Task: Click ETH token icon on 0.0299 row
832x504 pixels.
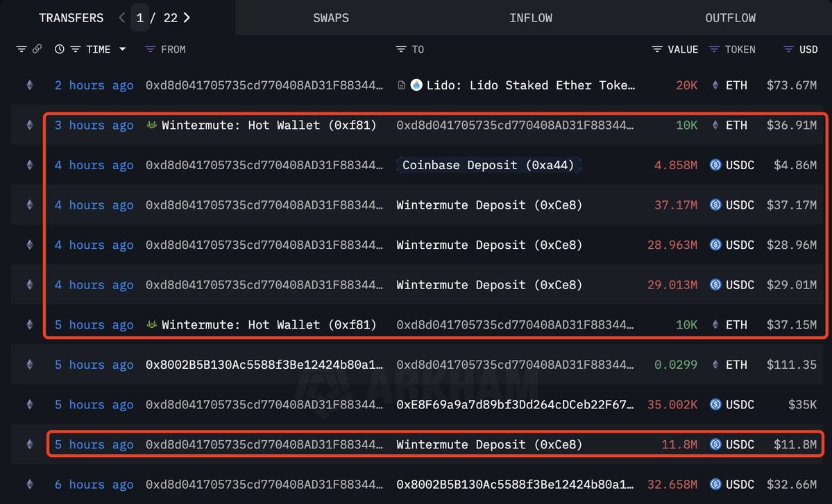Action: click(715, 364)
